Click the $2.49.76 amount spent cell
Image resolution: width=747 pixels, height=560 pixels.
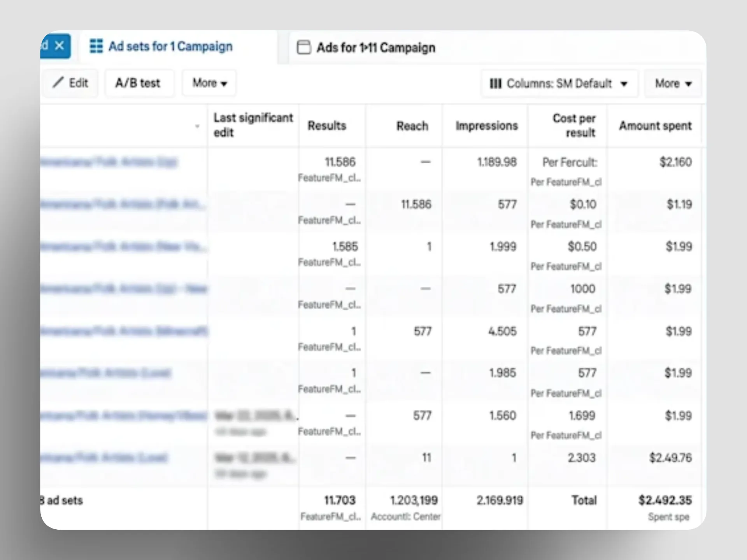click(x=670, y=458)
